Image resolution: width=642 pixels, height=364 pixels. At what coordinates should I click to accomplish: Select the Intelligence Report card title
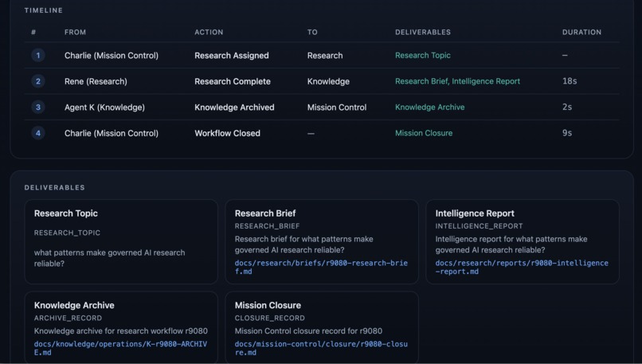tap(475, 213)
